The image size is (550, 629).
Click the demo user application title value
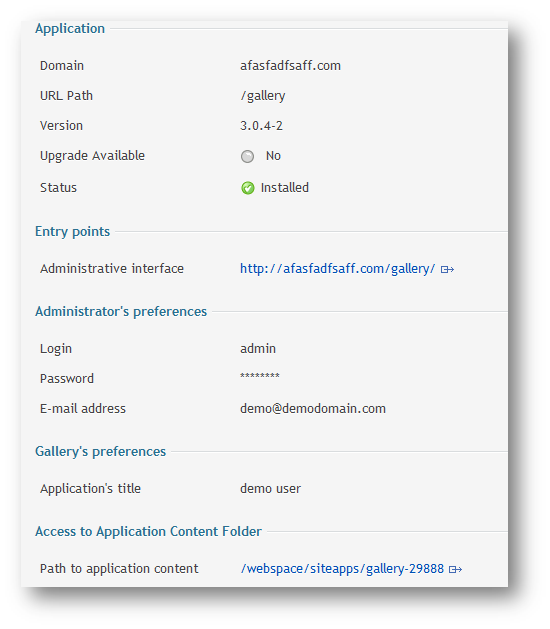[270, 489]
